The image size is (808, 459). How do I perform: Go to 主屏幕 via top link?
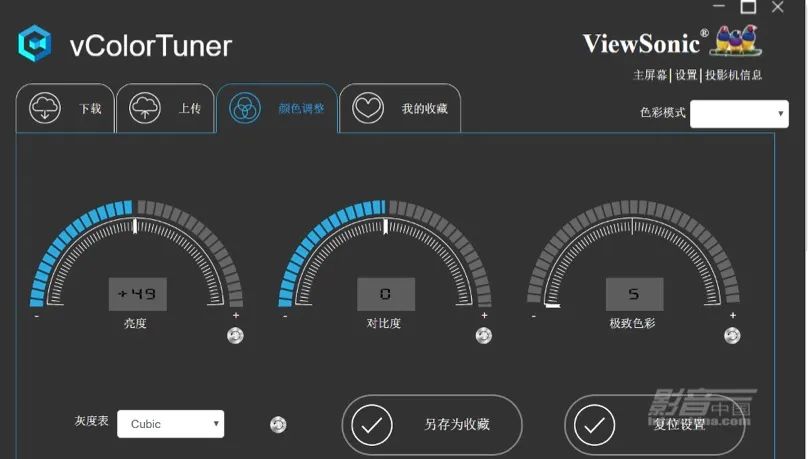(650, 75)
